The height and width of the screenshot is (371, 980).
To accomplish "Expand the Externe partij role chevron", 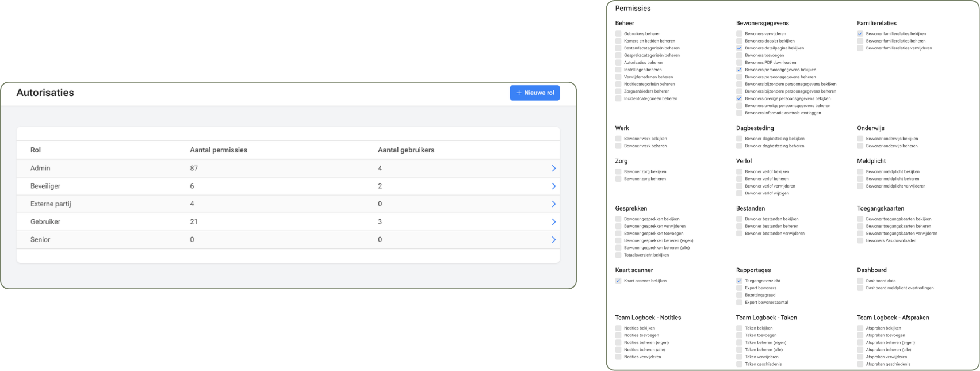I will click(553, 204).
